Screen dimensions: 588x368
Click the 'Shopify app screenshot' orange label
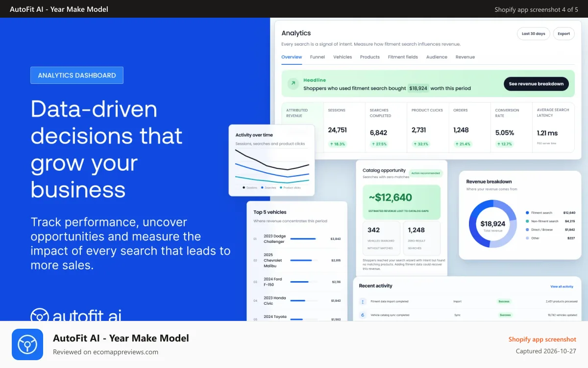tap(542, 339)
